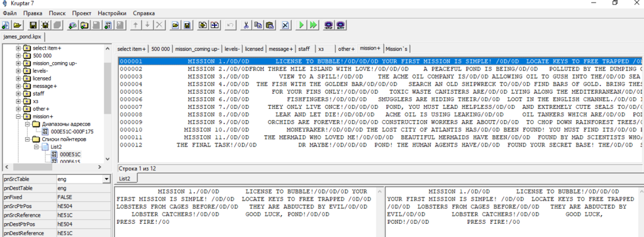Click tree panel horizontal scrollbar right arrow
This screenshot has height=237, width=644.
100,167
